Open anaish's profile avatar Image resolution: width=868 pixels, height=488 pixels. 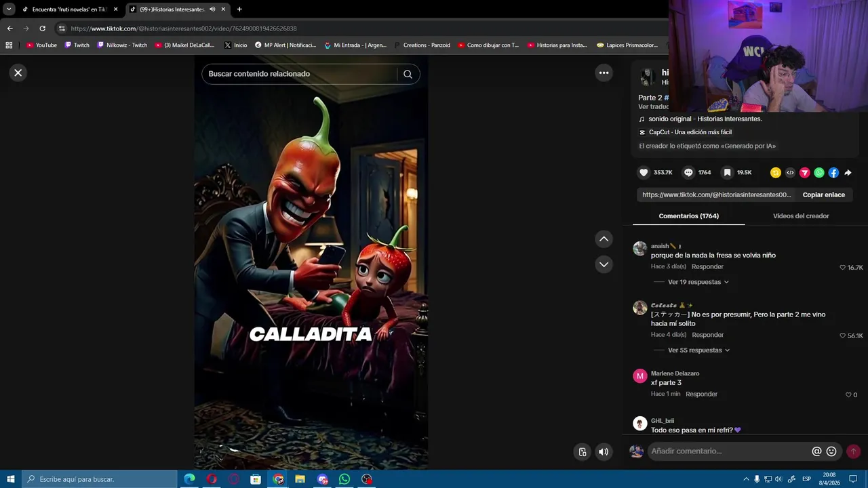click(x=639, y=248)
